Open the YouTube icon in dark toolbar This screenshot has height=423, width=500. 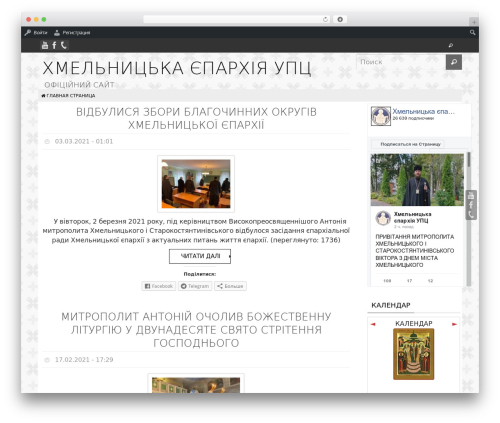(x=45, y=45)
